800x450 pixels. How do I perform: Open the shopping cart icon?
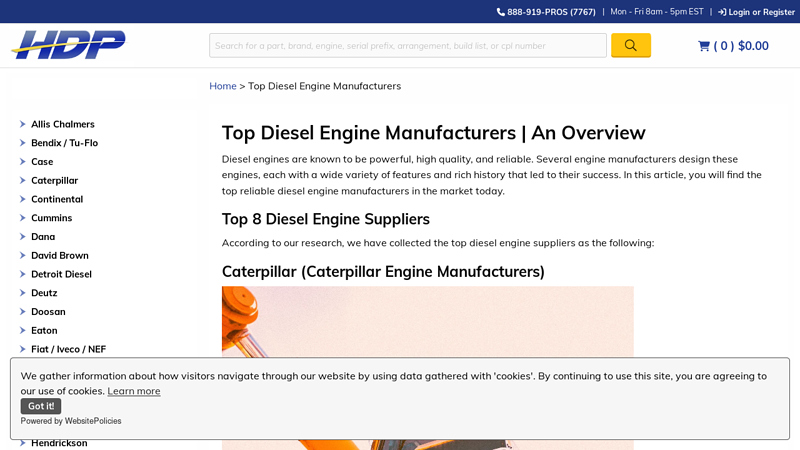click(x=704, y=46)
